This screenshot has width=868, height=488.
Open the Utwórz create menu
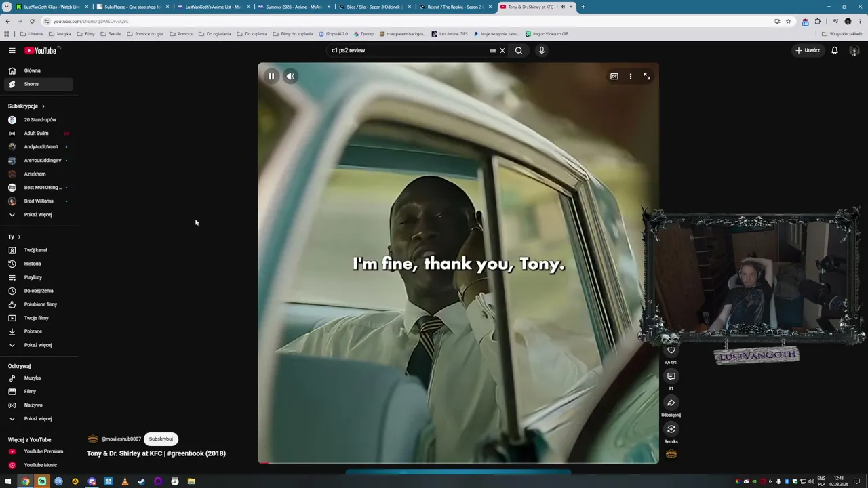tap(808, 50)
